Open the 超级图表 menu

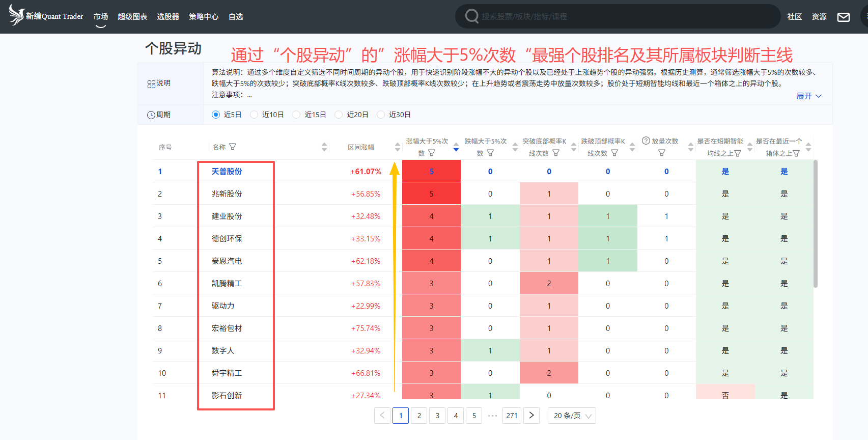coord(132,17)
